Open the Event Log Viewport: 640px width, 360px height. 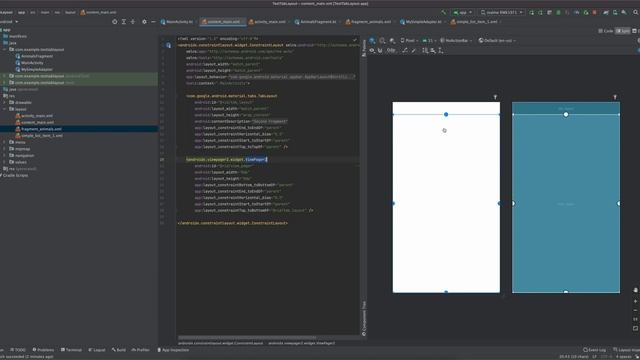coord(594,350)
